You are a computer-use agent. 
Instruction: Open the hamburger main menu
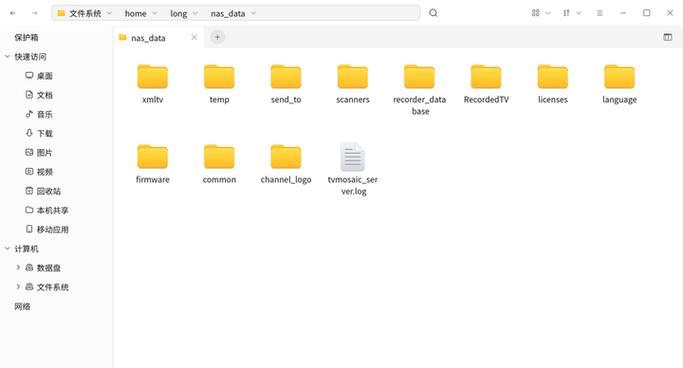600,13
